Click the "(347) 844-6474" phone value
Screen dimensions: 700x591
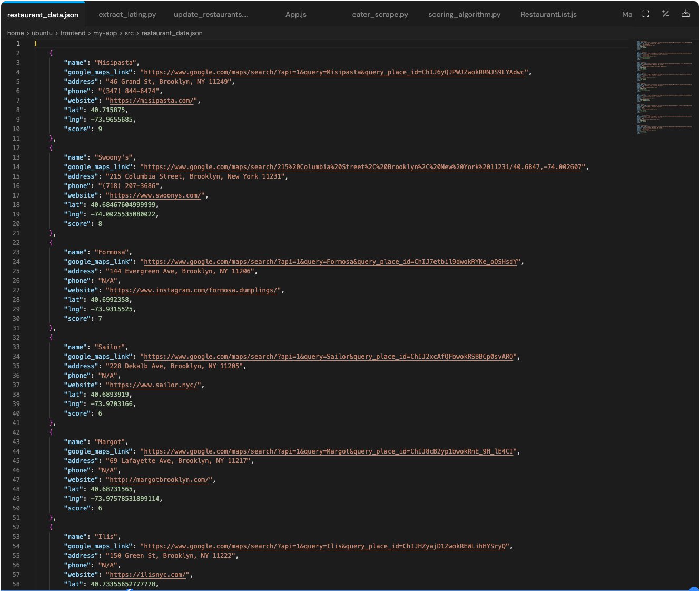click(x=129, y=91)
